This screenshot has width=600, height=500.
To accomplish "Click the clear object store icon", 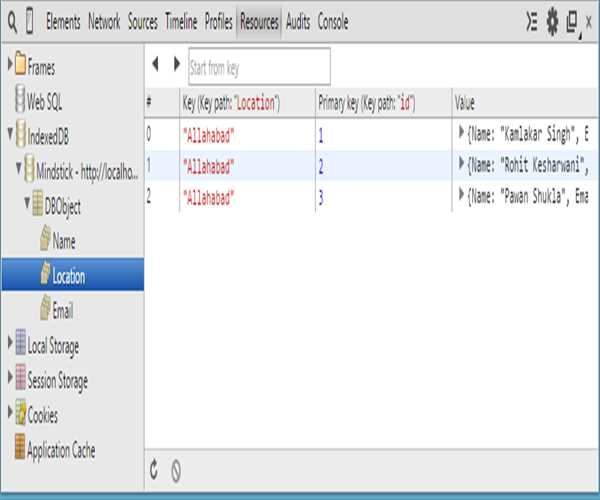I will tap(176, 467).
